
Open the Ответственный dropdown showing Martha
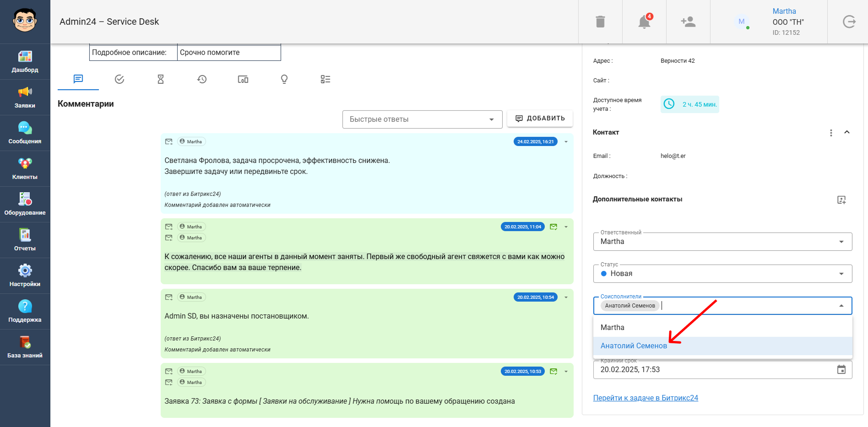(x=722, y=242)
